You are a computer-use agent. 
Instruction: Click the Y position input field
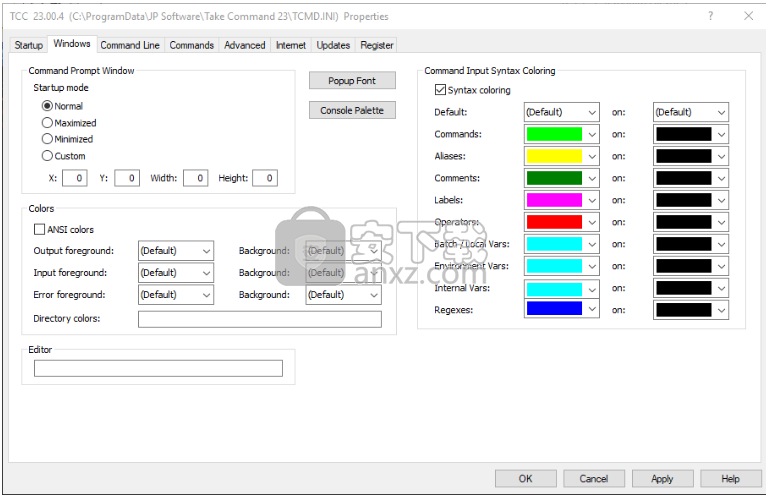point(127,178)
